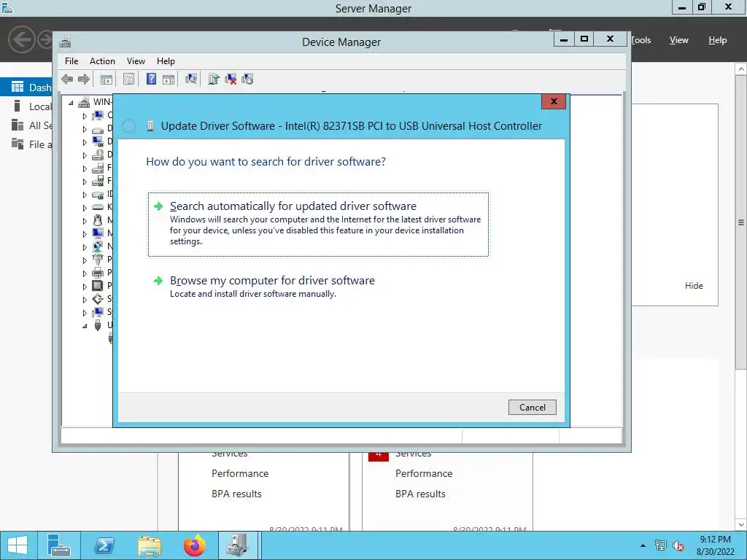Expand the network adapters tree node
This screenshot has width=747, height=560.
(x=85, y=247)
